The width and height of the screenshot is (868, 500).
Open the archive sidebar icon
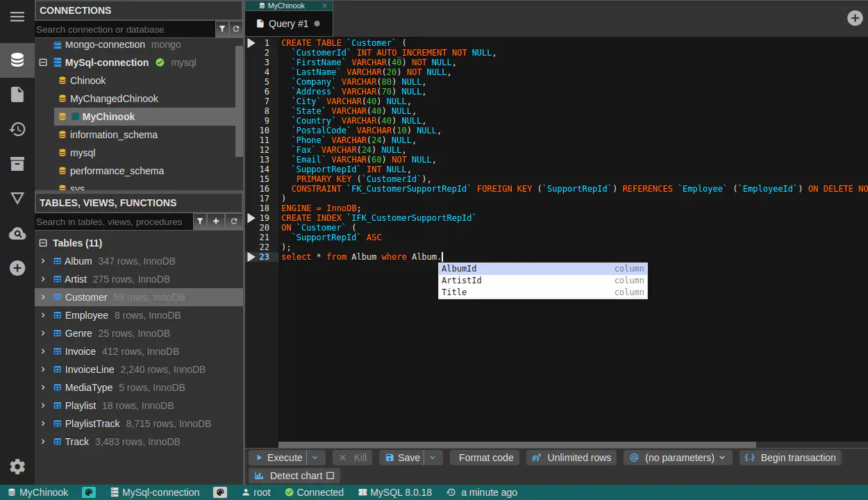(x=17, y=164)
